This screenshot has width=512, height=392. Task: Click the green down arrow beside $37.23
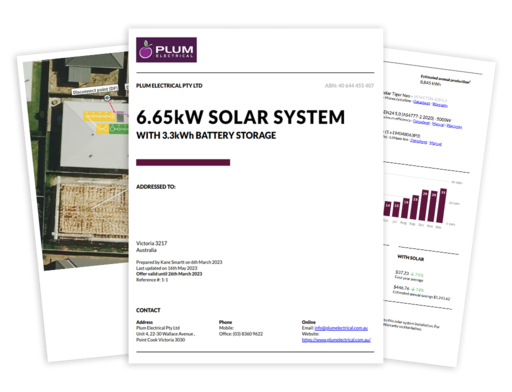click(412, 274)
